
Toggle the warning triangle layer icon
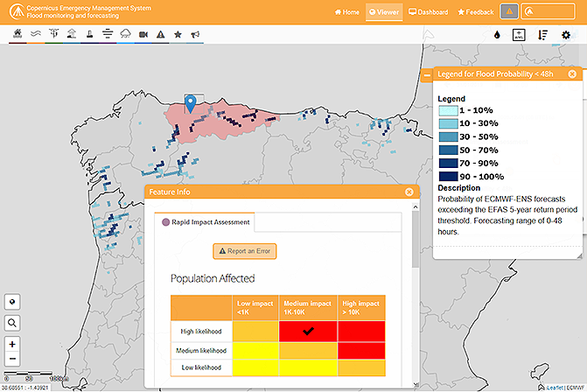click(161, 34)
